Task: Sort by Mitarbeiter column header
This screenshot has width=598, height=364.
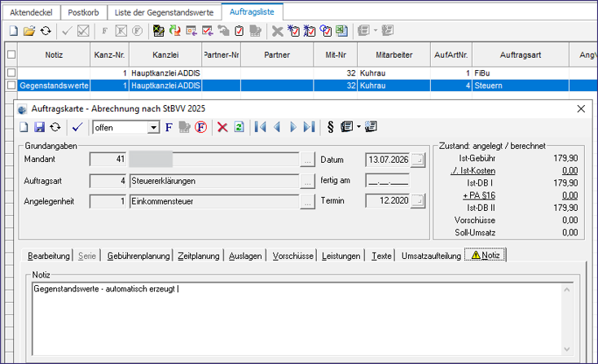Action: tap(394, 55)
